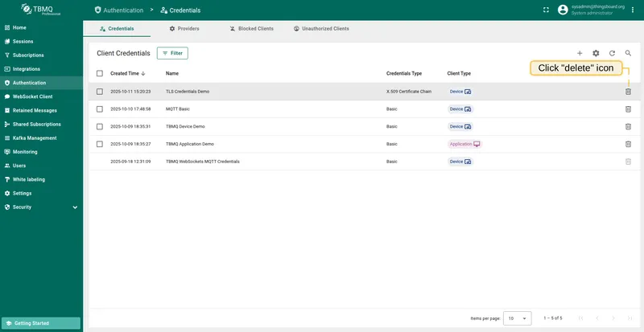Open Retained Messages in sidebar
The image size is (644, 332).
(41, 110)
